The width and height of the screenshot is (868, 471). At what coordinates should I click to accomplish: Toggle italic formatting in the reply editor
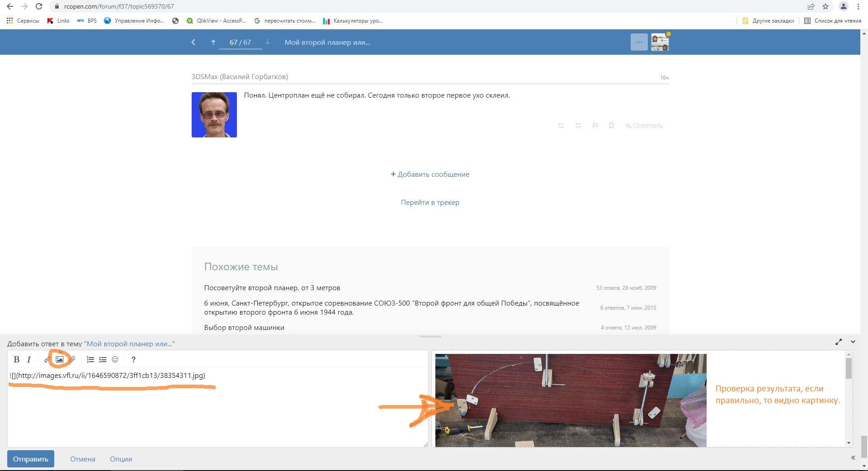(29, 359)
